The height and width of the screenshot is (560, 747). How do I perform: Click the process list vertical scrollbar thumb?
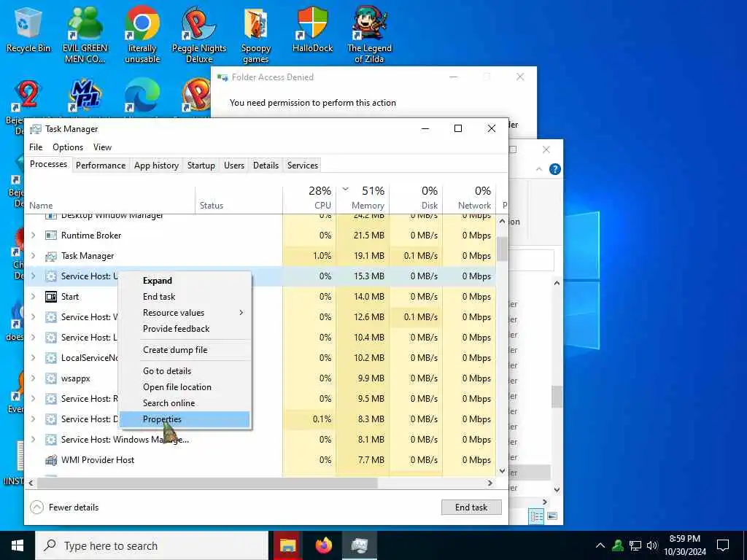pyautogui.click(x=502, y=249)
